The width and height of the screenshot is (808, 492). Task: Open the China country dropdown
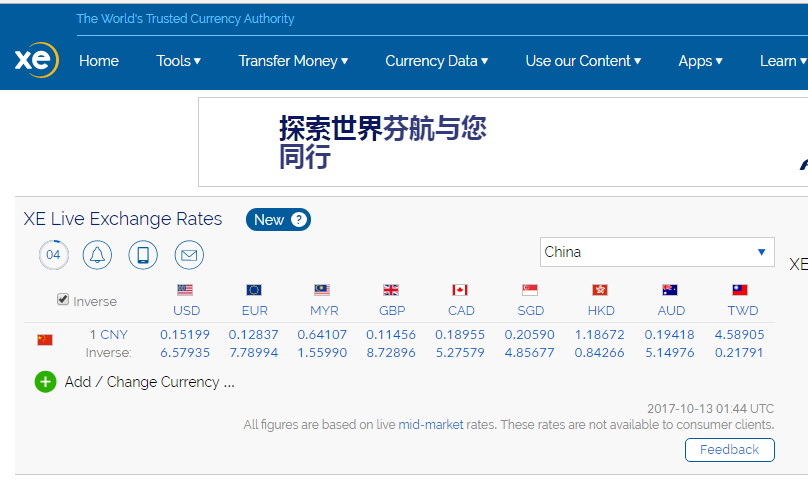(657, 252)
